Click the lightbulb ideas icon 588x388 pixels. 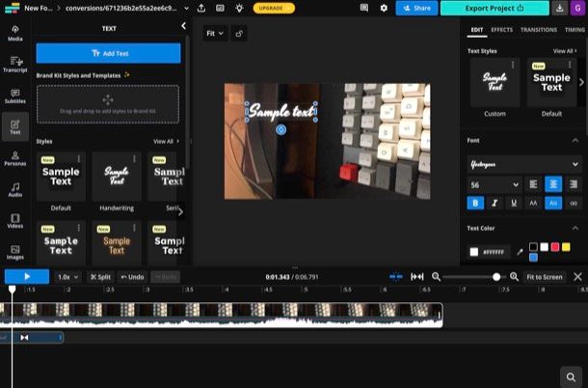point(239,8)
